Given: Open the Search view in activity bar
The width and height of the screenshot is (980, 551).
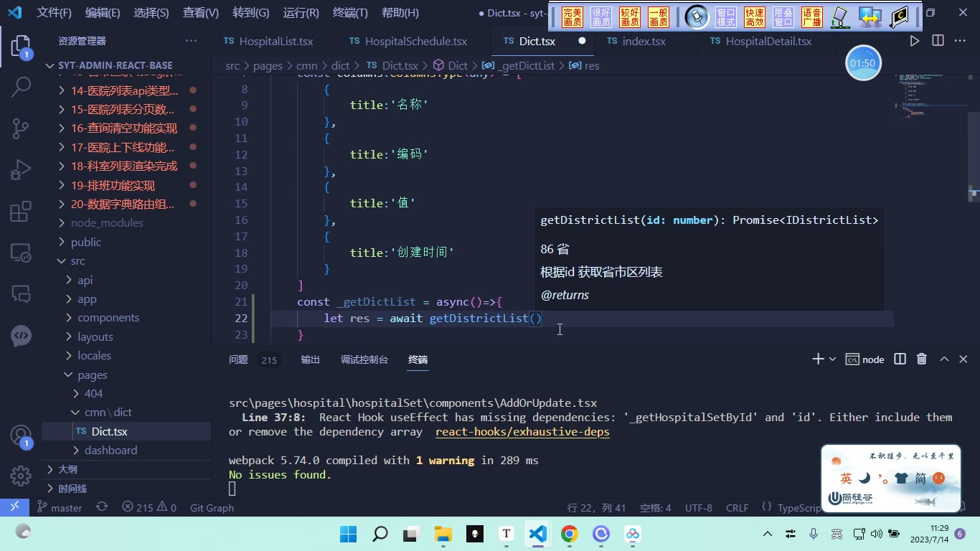Looking at the screenshot, I should pyautogui.click(x=21, y=88).
